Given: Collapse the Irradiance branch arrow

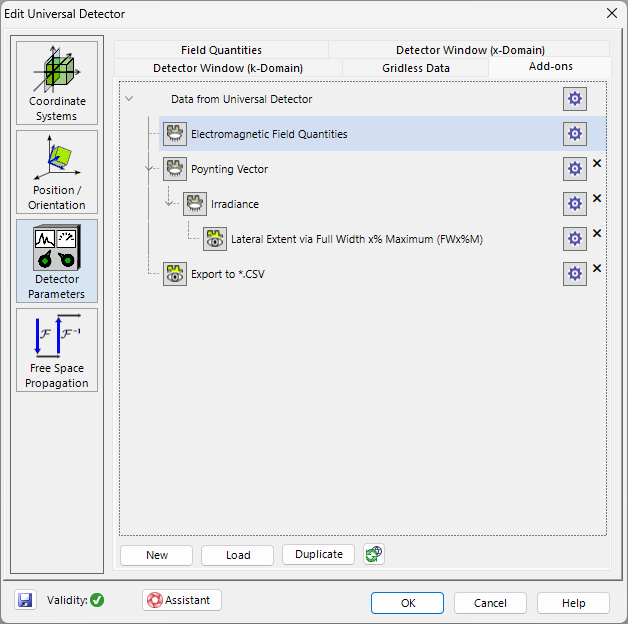Looking at the screenshot, I should pos(169,203).
